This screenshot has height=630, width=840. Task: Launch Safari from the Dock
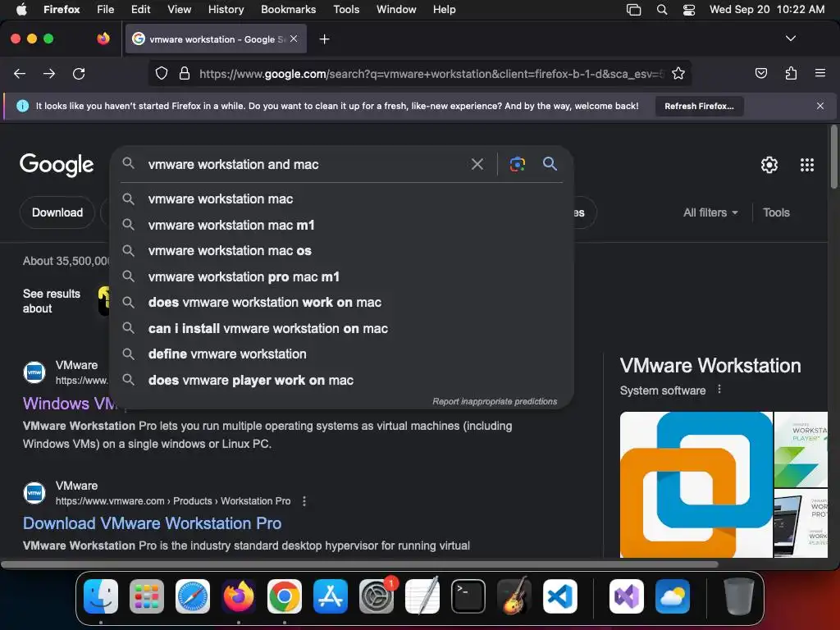(192, 596)
